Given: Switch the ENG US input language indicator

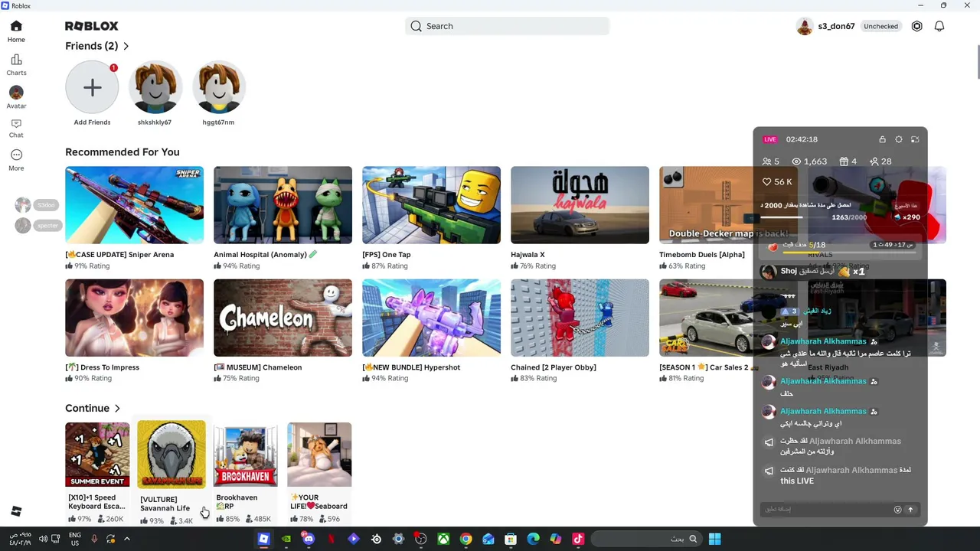Looking at the screenshot, I should pos(75,539).
